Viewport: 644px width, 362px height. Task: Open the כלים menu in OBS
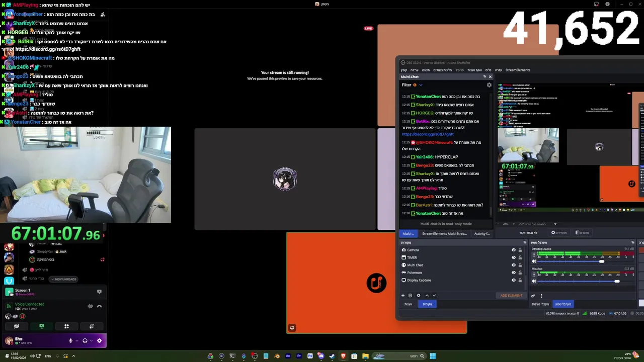click(x=488, y=70)
